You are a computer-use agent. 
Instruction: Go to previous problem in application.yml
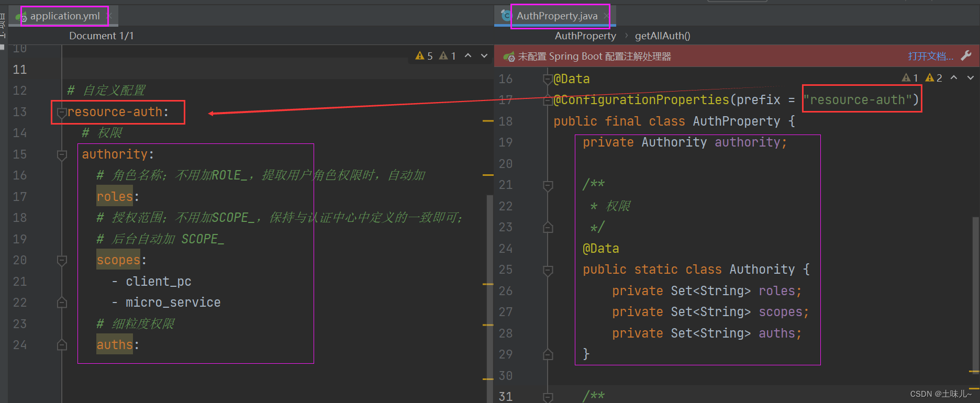point(468,55)
